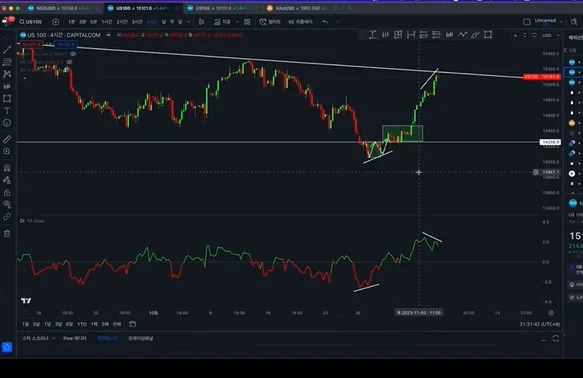Select the Zoom In tool
Screen dimensions: 583x378
[x=7, y=151]
